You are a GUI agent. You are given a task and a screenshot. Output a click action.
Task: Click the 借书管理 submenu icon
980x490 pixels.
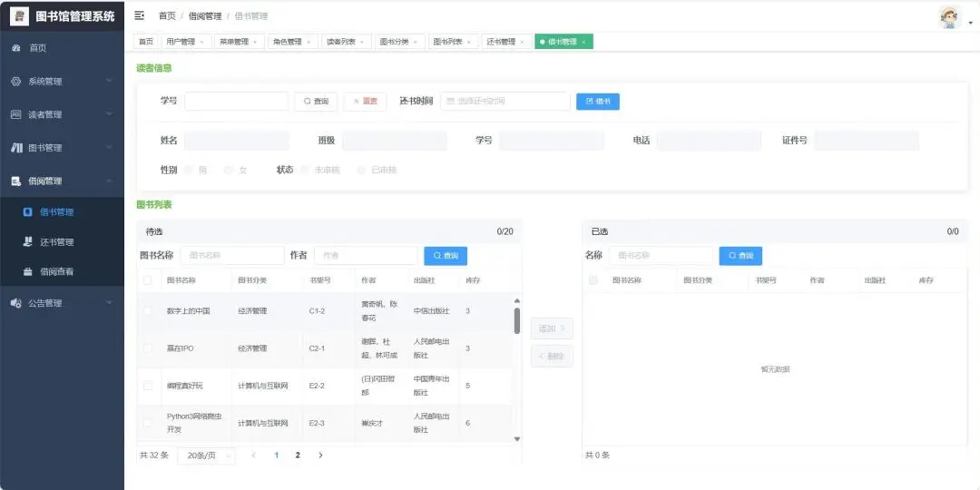coord(27,211)
